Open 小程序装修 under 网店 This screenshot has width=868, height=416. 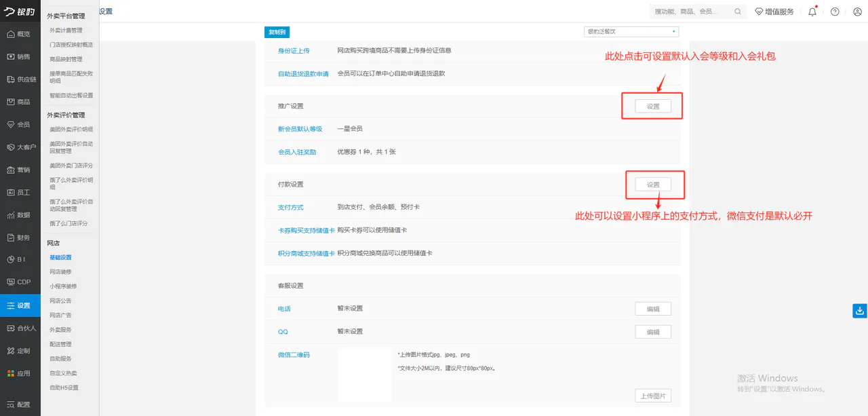pyautogui.click(x=63, y=286)
